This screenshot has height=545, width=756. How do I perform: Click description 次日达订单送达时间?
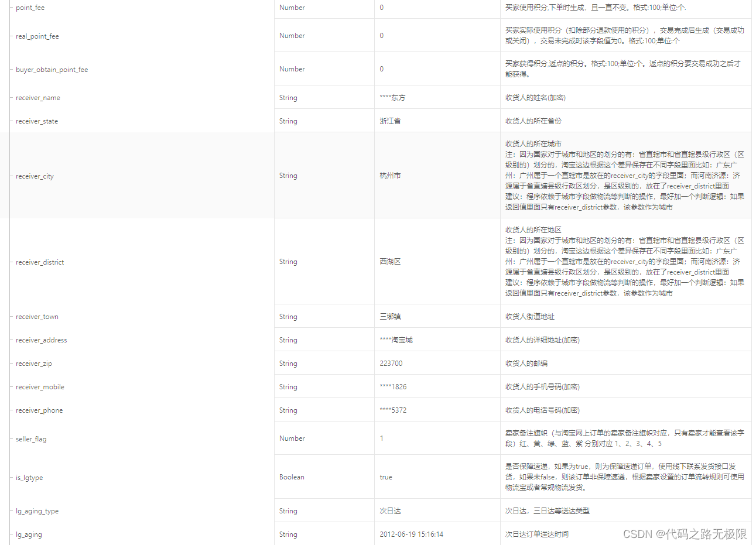tap(536, 534)
